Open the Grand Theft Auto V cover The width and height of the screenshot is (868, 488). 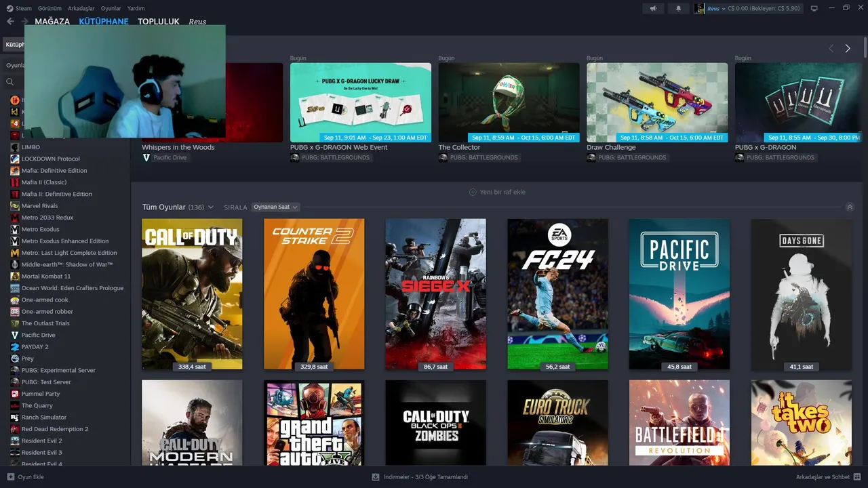pos(314,422)
